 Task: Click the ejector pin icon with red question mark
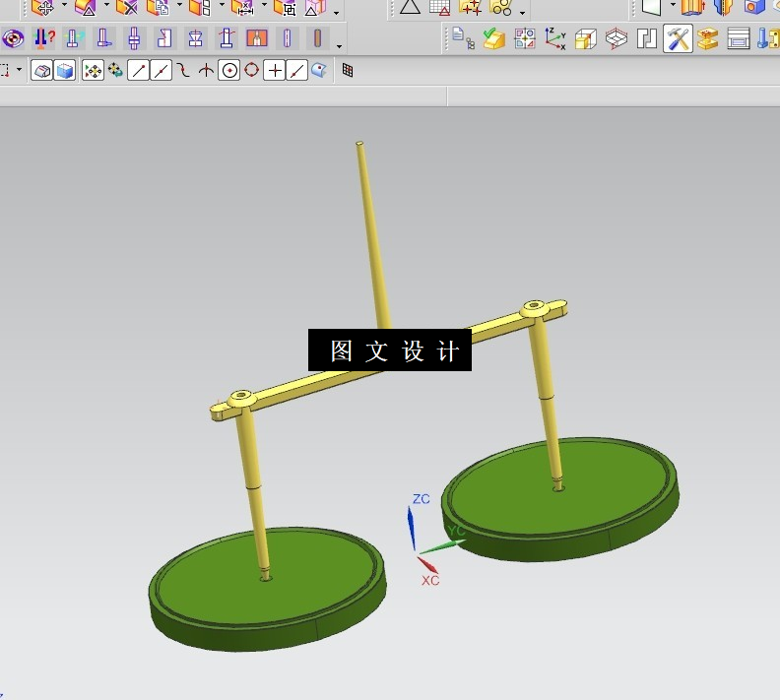43,38
